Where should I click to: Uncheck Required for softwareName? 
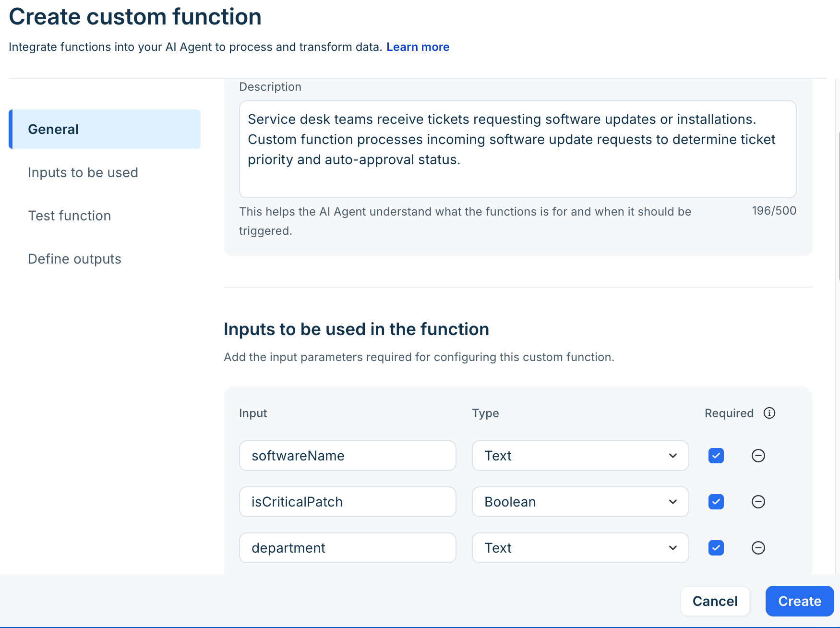pos(716,456)
